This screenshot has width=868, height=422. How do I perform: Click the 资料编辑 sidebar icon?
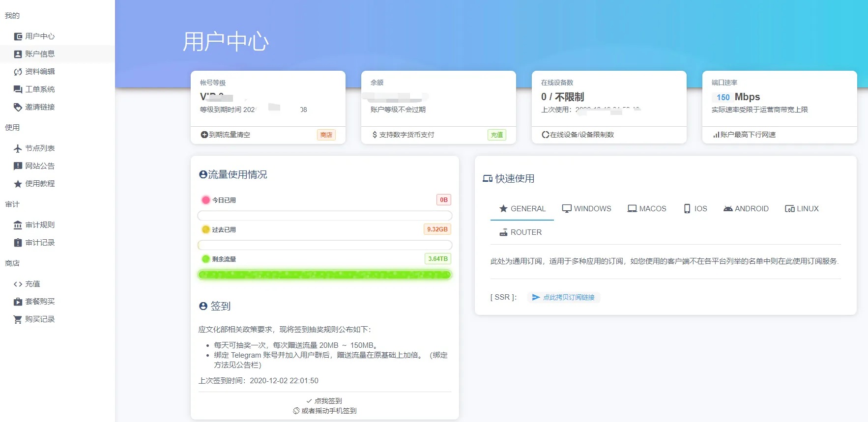(x=18, y=72)
